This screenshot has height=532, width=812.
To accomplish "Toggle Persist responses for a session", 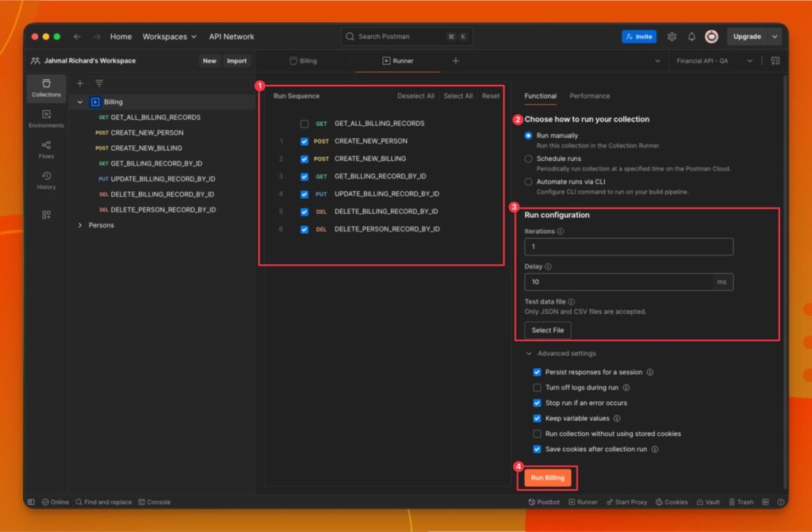I will tap(537, 373).
